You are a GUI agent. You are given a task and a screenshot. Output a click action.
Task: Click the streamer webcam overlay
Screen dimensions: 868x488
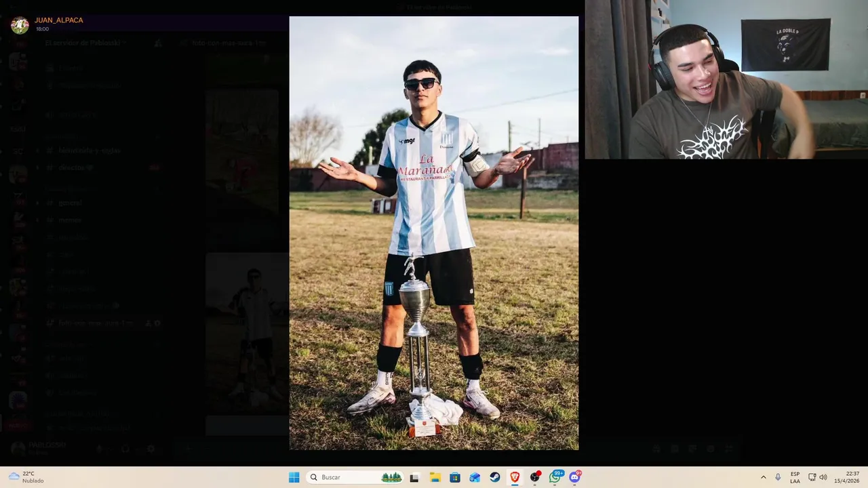click(726, 79)
